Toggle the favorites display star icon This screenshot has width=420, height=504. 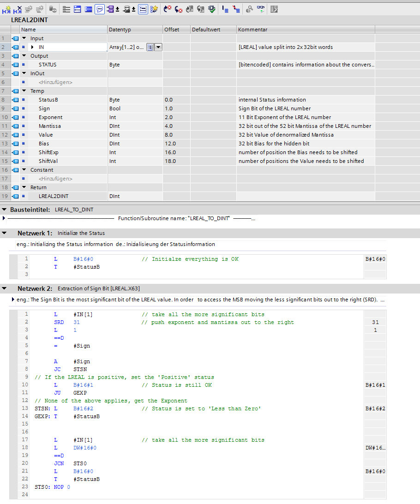[x=154, y=9]
